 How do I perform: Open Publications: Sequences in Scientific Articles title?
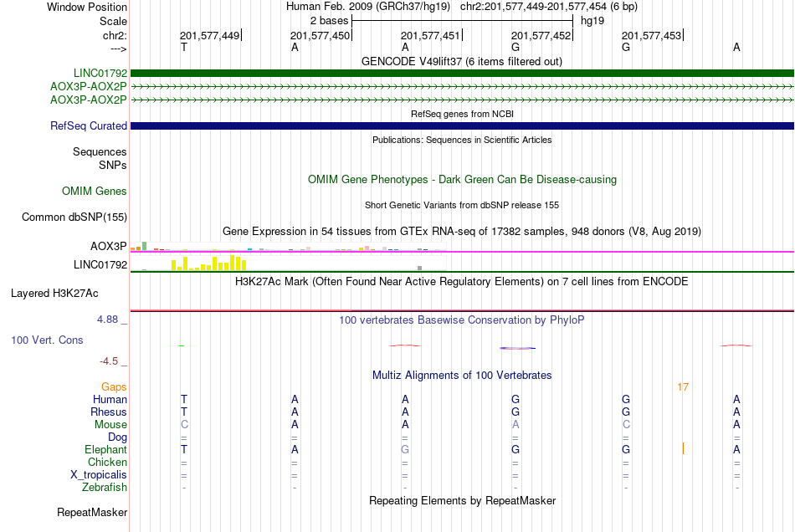(x=462, y=140)
